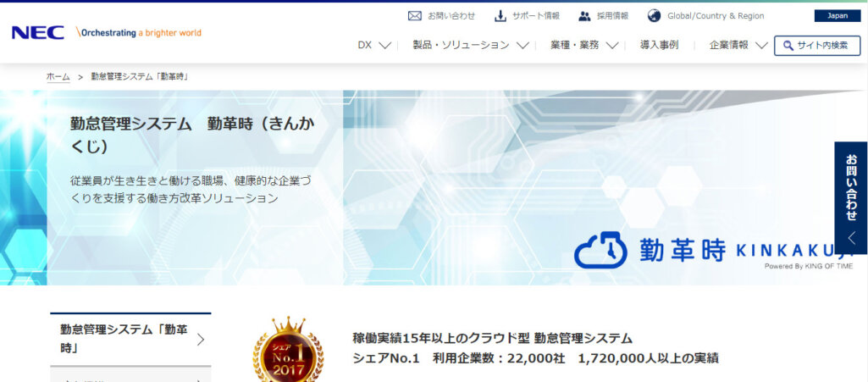Open the サポート情報 link
868x382 pixels.
[536, 16]
